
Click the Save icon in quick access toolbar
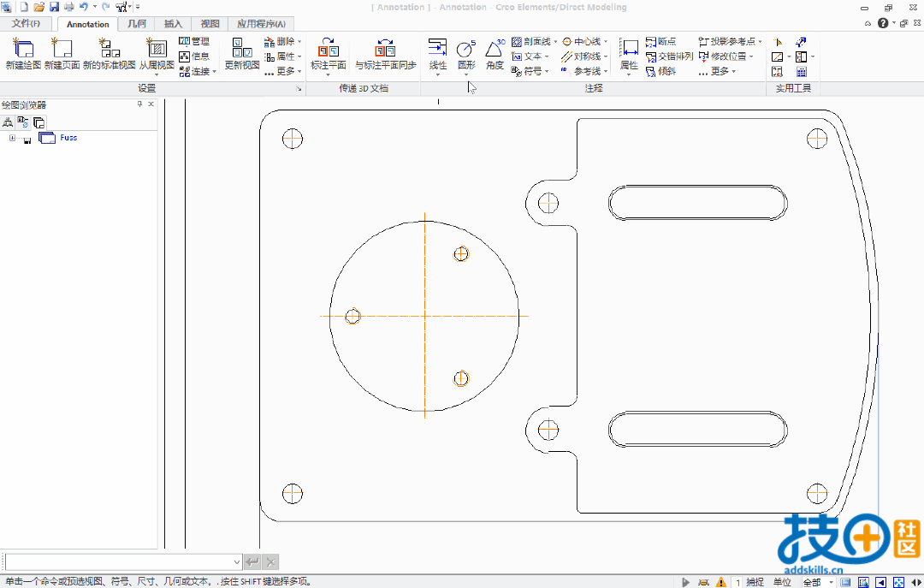coord(54,7)
